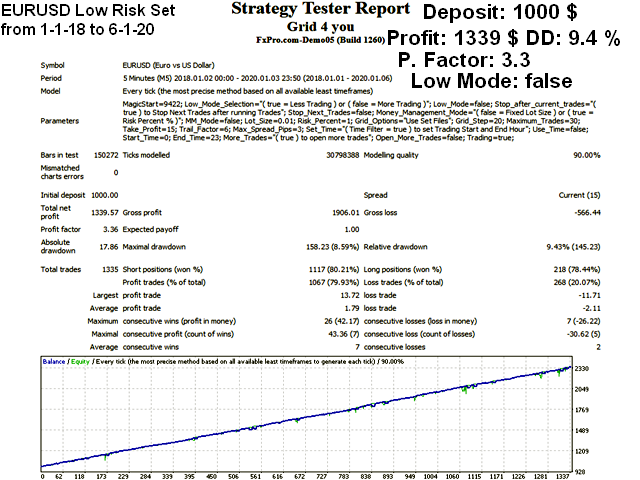Select maximal drawdown value '158.23 (8.59%)'
Screen dimensions: 640x480
333,247
